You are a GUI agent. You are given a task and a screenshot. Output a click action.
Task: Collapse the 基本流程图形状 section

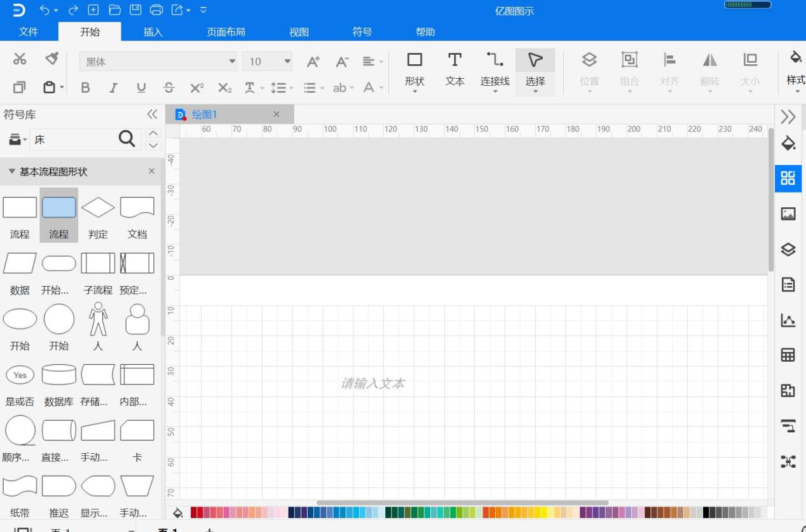[12, 172]
